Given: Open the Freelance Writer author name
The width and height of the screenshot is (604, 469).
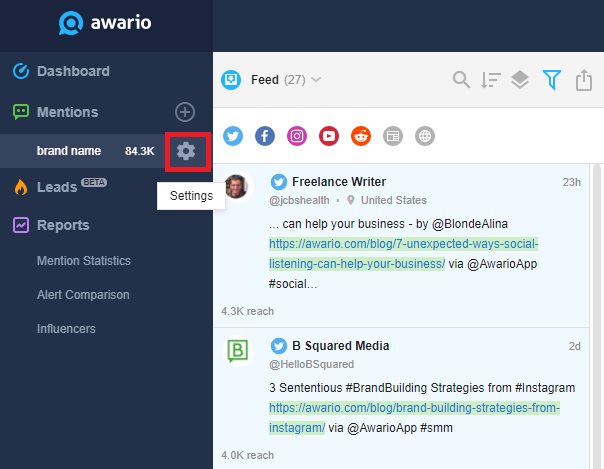Looking at the screenshot, I should pyautogui.click(x=339, y=182).
